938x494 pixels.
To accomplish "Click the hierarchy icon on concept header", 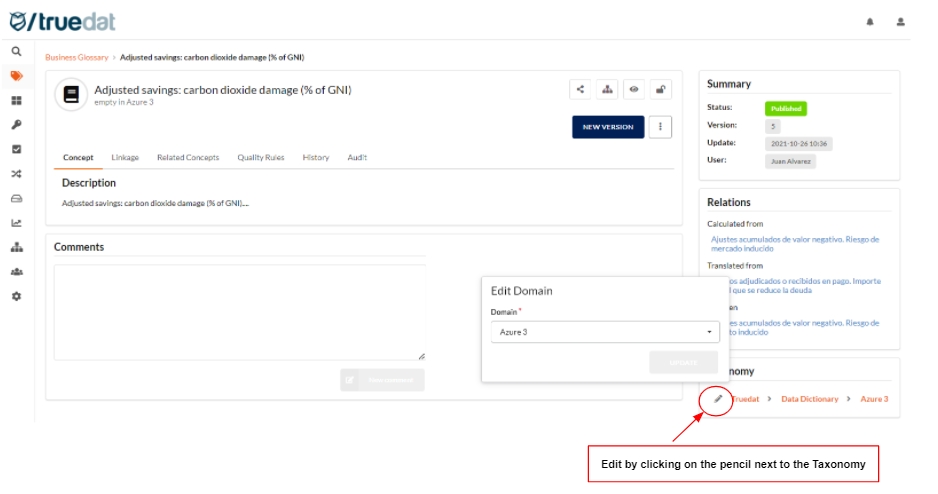I will [x=607, y=89].
